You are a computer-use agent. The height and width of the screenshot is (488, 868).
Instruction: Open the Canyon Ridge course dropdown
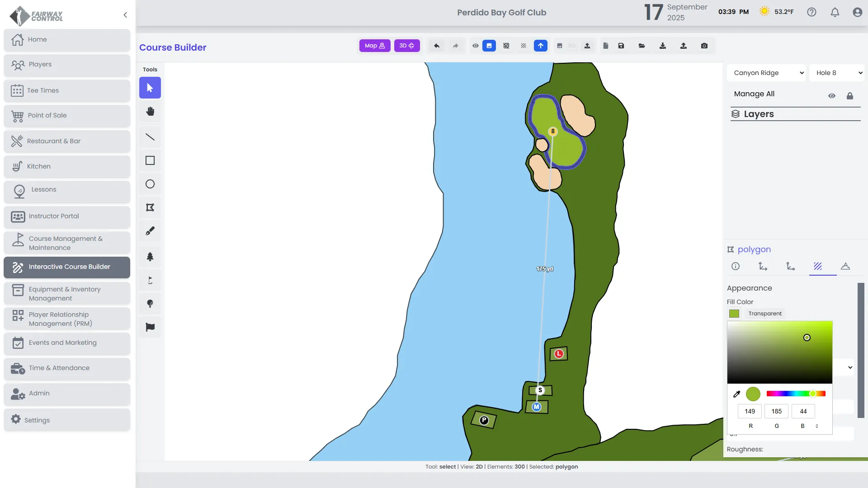(x=767, y=73)
